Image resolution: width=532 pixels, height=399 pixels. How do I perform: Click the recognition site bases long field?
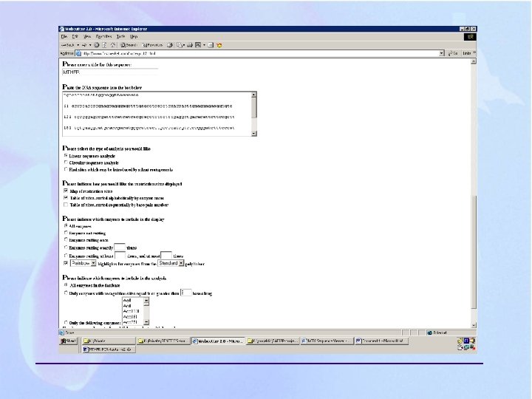coord(185,293)
